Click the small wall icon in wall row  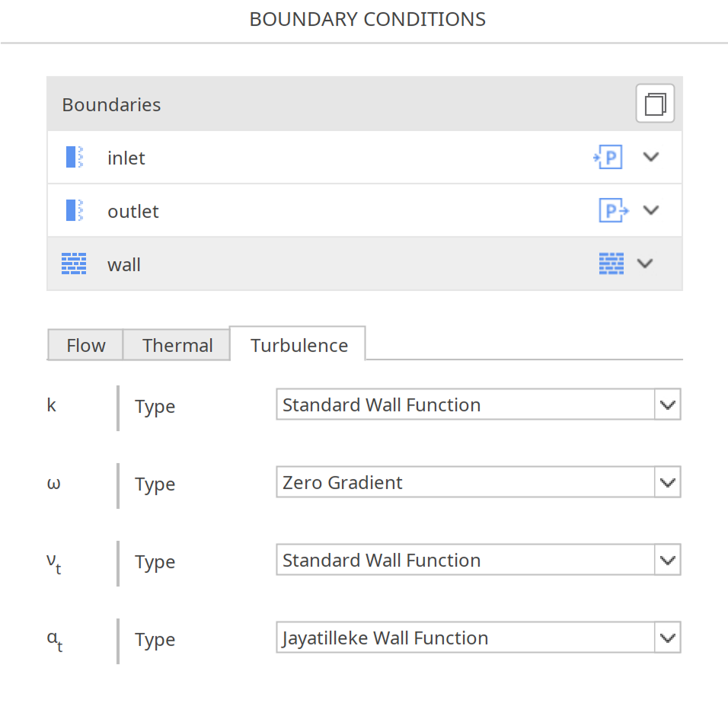611,264
